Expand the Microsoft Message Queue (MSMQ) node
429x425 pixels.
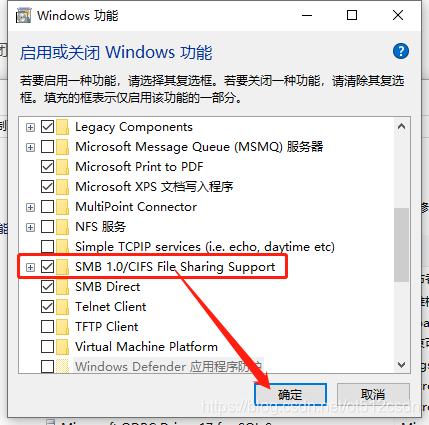30,147
